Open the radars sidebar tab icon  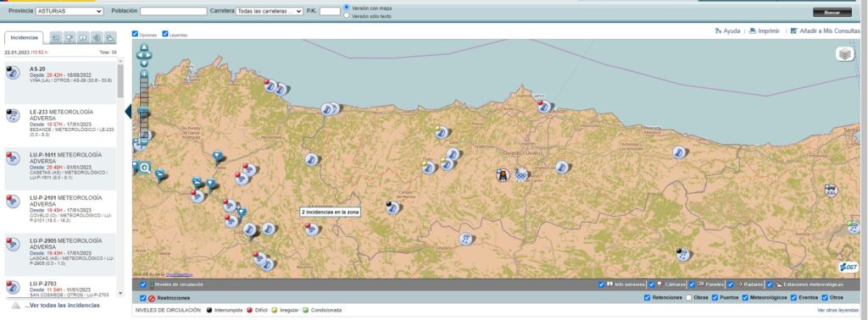tap(97, 37)
